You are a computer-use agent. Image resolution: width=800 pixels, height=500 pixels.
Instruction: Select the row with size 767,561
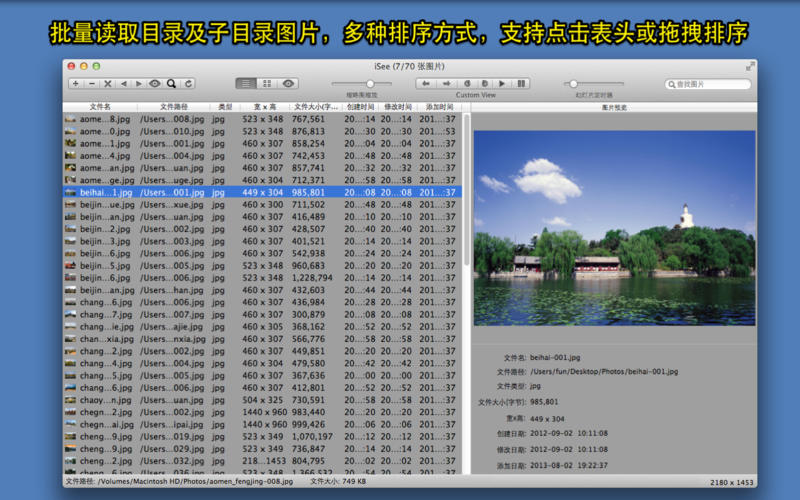[262, 119]
